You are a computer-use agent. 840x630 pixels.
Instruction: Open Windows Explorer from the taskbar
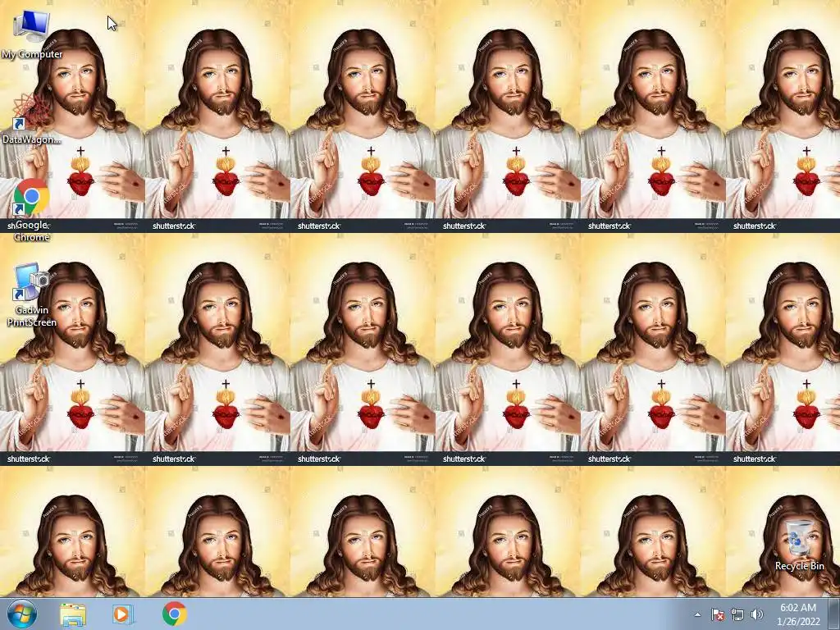pyautogui.click(x=72, y=614)
